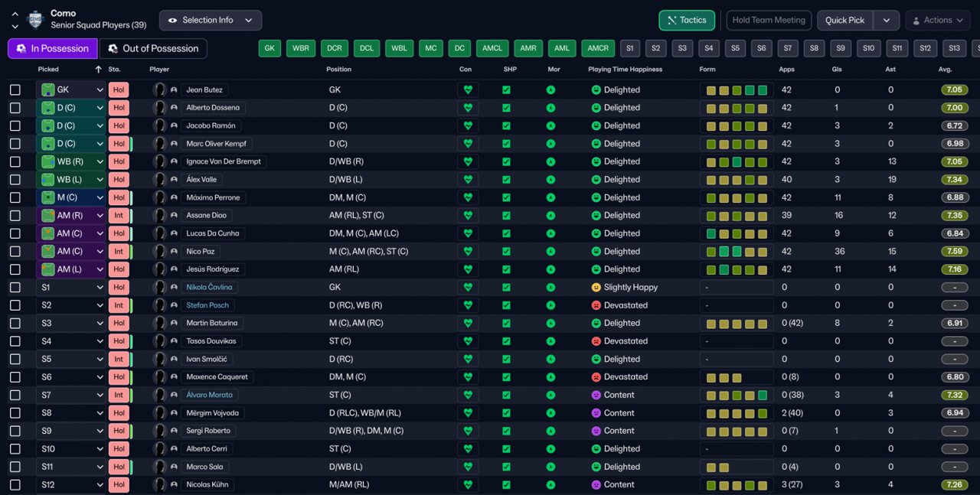
Task: Expand the S1 picked-position dropdown
Action: (100, 287)
